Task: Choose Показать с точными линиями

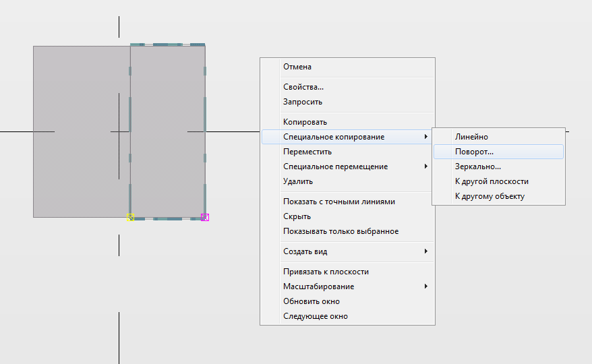Action: [x=338, y=202]
